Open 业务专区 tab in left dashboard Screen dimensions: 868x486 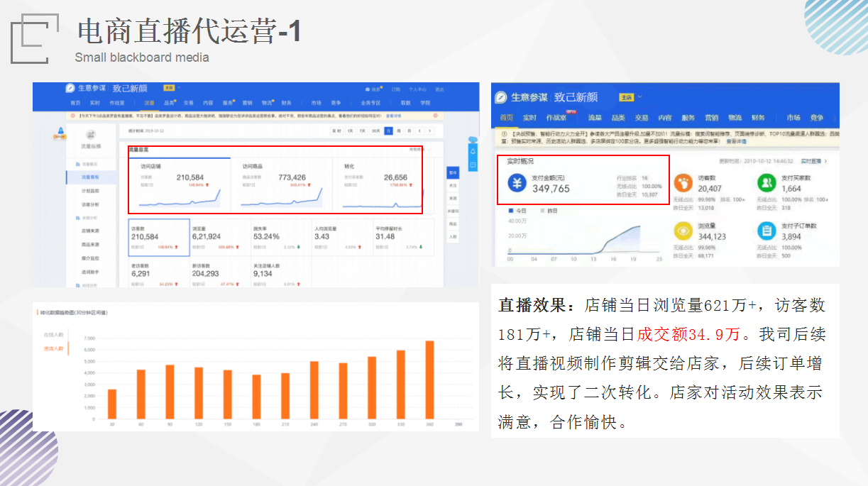pyautogui.click(x=370, y=103)
